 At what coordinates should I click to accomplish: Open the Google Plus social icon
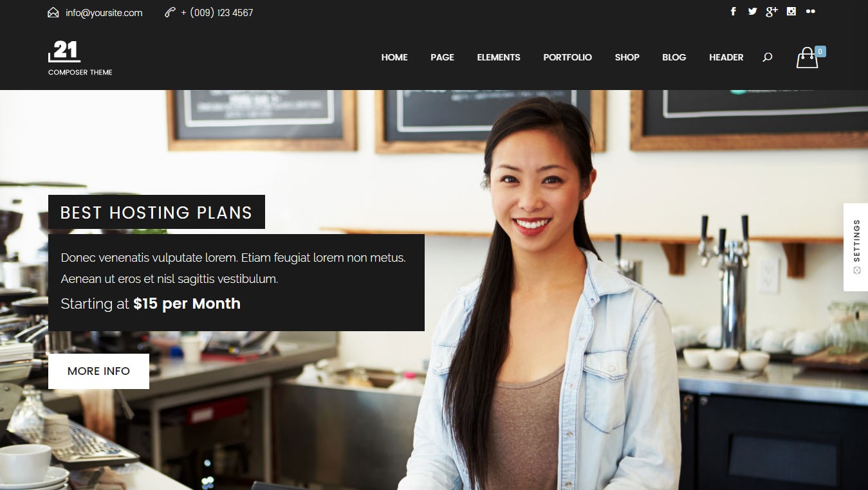(771, 12)
